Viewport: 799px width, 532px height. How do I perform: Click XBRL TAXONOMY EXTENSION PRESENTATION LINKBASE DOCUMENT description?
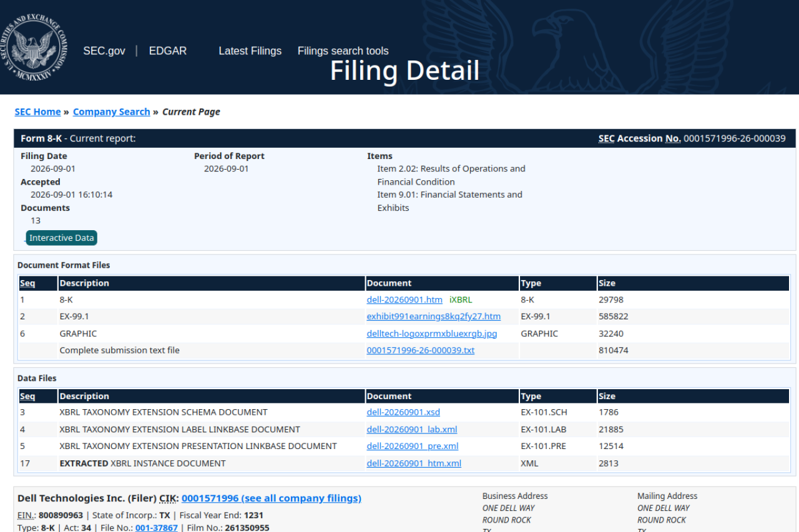(199, 447)
